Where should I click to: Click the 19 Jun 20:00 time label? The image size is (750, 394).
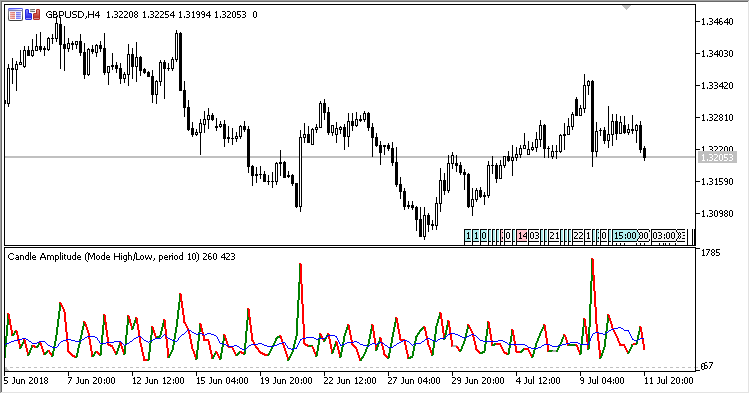point(287,381)
